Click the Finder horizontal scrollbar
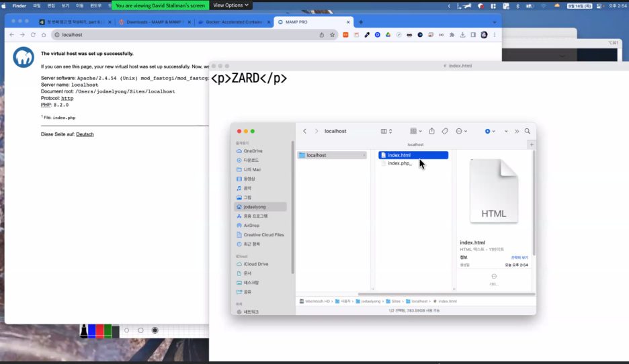This screenshot has width=629, height=364. (446, 294)
